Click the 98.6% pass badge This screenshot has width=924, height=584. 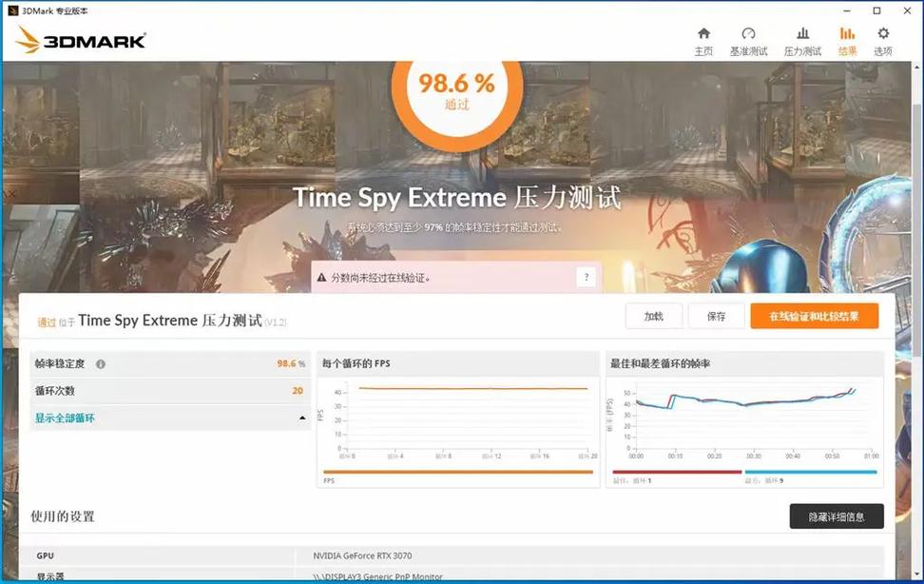click(458, 88)
